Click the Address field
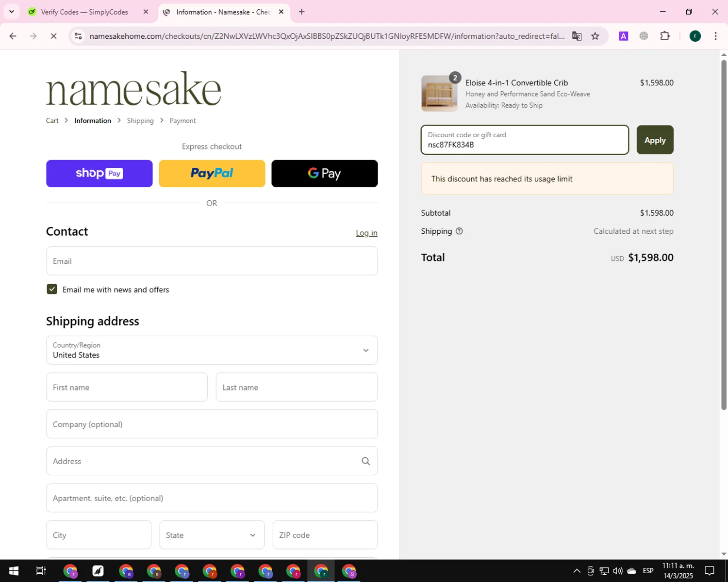Screen dimensions: 728x582 (212, 461)
